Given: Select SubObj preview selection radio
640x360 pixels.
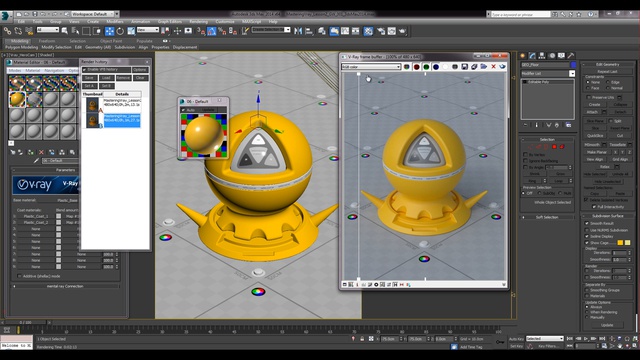Looking at the screenshot, I should coord(539,193).
